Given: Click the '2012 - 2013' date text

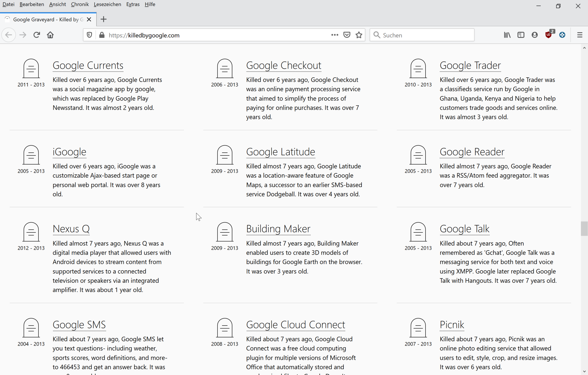Looking at the screenshot, I should [x=31, y=248].
